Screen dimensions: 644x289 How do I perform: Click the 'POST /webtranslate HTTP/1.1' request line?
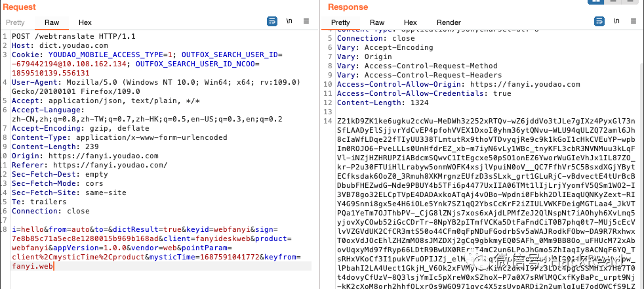coord(73,36)
